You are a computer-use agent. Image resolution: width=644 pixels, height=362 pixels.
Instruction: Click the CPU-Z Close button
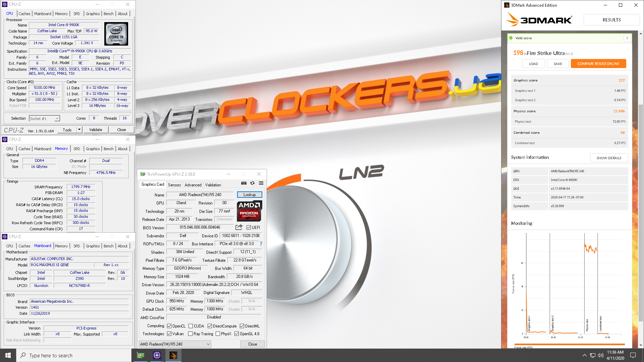point(121,130)
